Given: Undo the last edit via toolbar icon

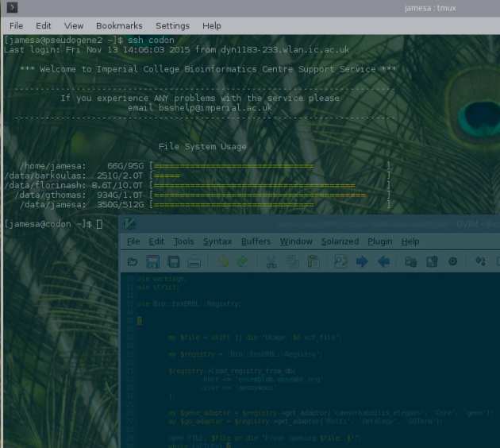Looking at the screenshot, I should tap(223, 261).
